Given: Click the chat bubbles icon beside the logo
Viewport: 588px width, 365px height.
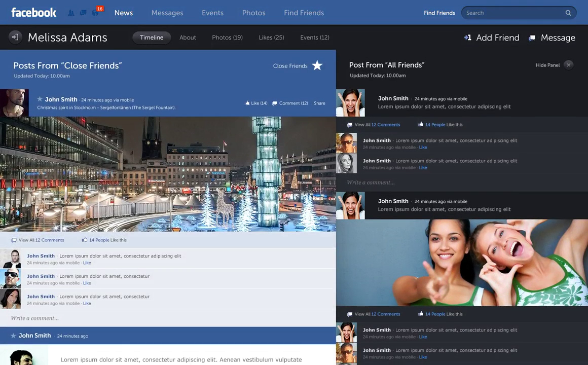Looking at the screenshot, I should (83, 13).
